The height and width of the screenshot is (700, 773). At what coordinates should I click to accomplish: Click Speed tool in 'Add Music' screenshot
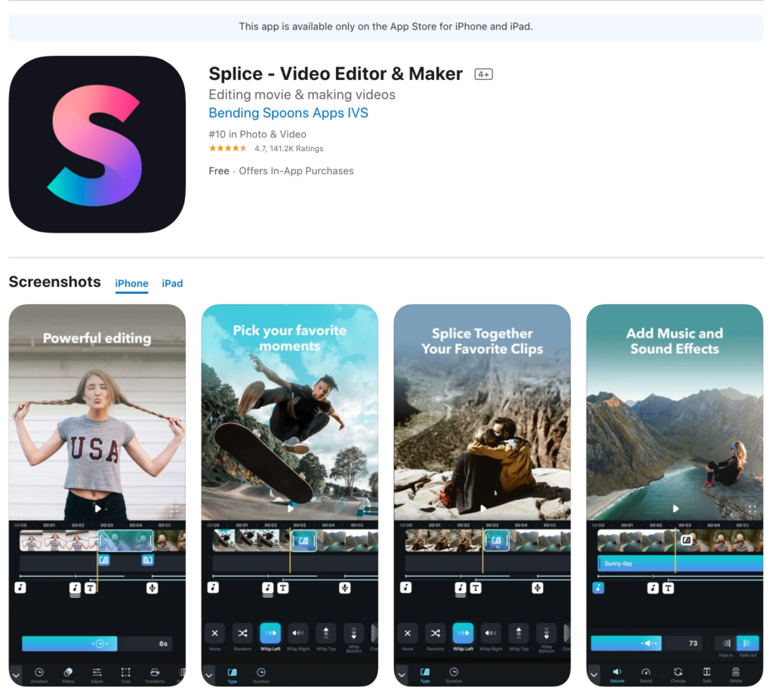click(x=646, y=674)
